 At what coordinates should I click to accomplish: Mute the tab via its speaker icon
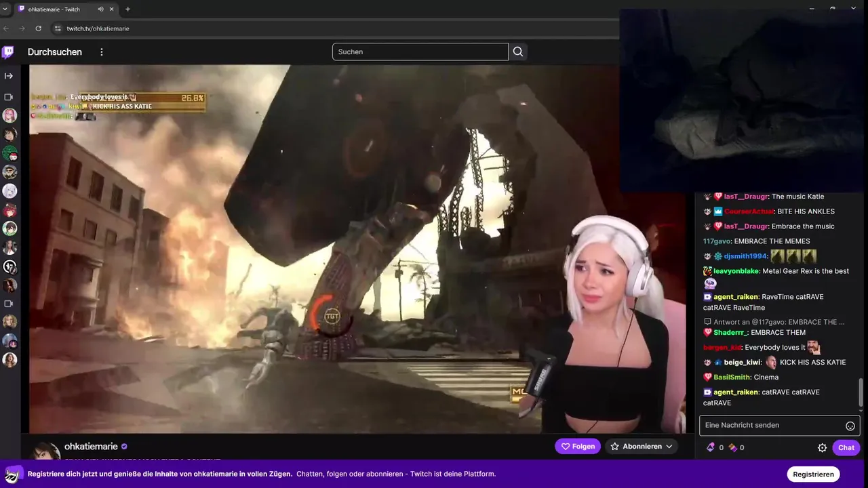click(x=101, y=9)
